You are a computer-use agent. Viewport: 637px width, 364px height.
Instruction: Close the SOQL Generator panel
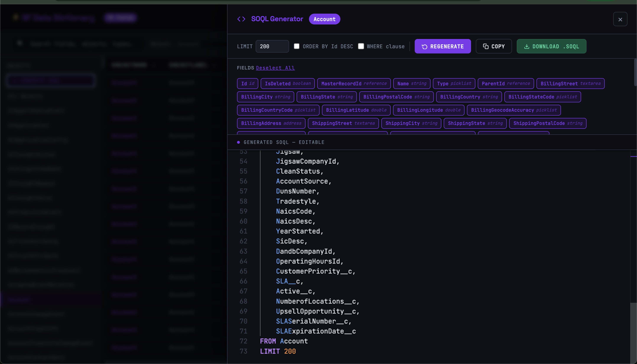(x=620, y=19)
